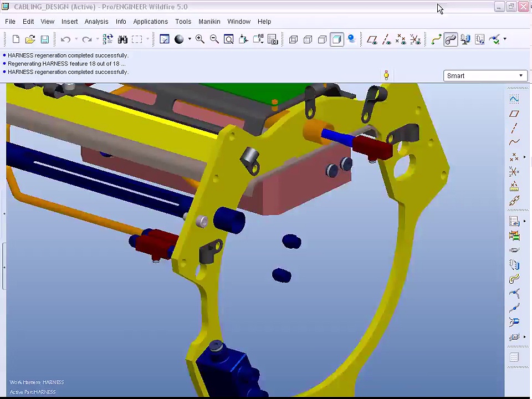The image size is (532, 399).
Task: Open the Analysis menu
Action: click(96, 22)
